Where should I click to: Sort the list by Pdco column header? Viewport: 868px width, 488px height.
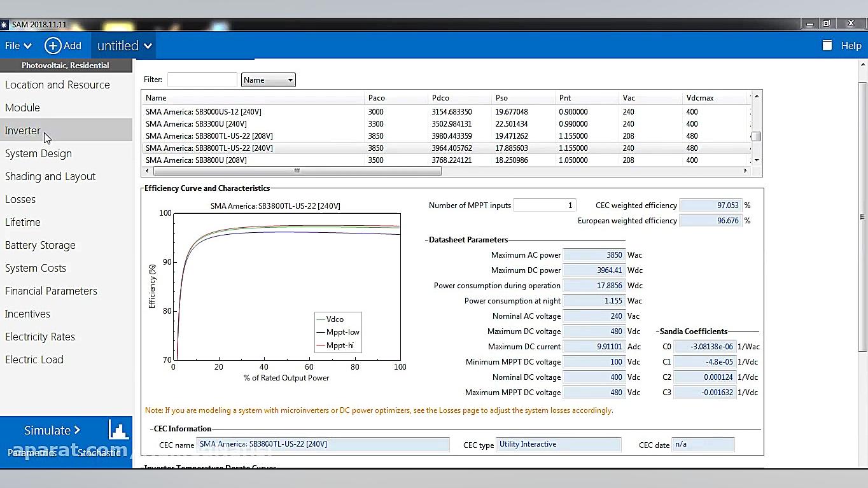coord(459,98)
